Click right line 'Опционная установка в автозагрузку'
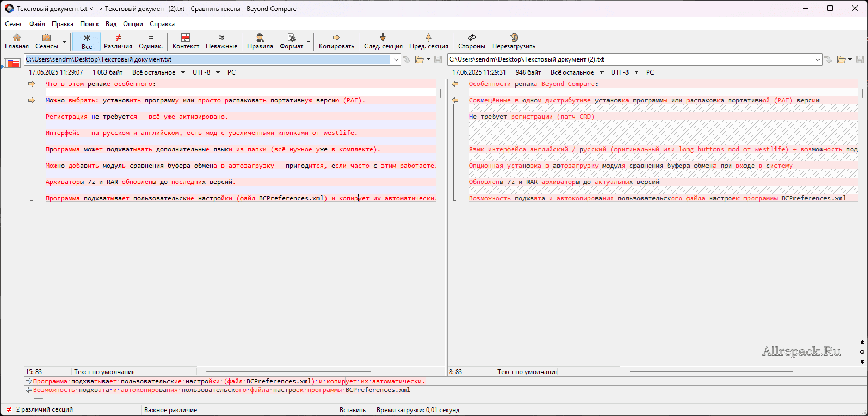 631,166
